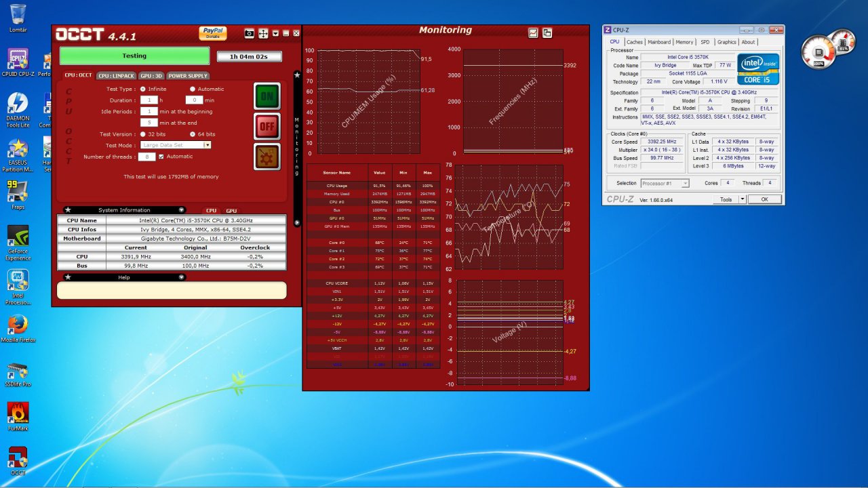
Task: Open the Graphics tab in CPU-Z
Action: tap(727, 42)
